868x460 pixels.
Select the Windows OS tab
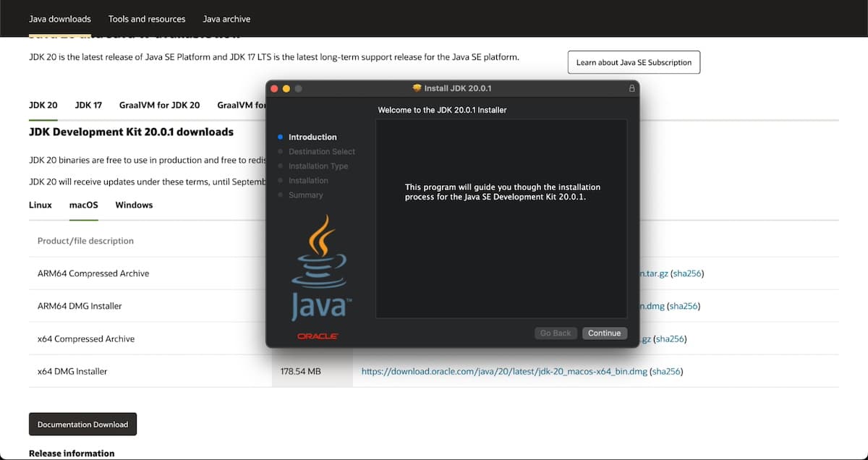click(x=134, y=205)
